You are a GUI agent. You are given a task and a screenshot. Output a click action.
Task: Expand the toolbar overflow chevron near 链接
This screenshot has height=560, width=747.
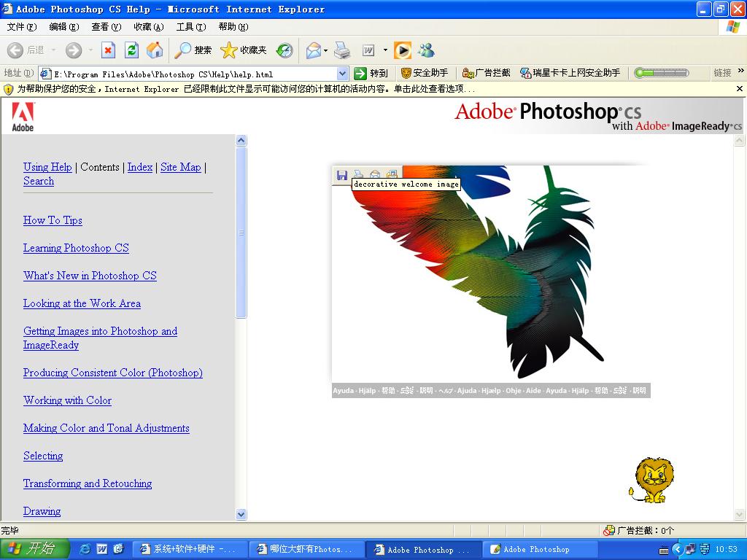tap(741, 71)
